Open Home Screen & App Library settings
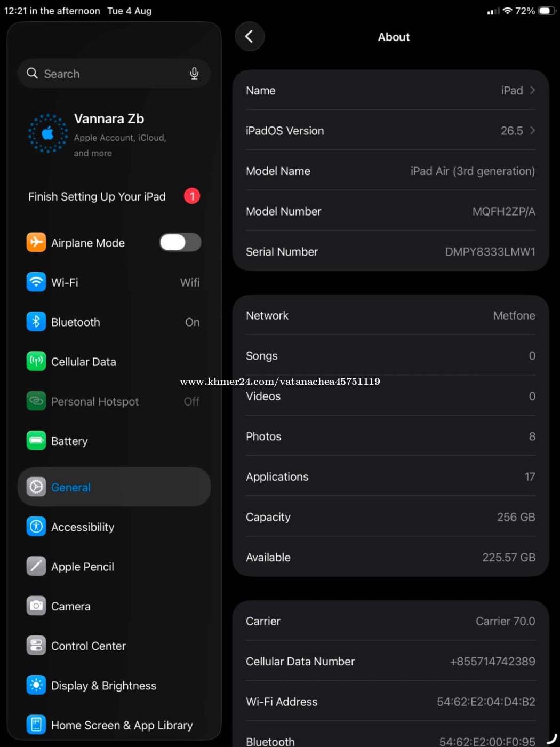Viewport: 560px width, 747px height. point(114,725)
